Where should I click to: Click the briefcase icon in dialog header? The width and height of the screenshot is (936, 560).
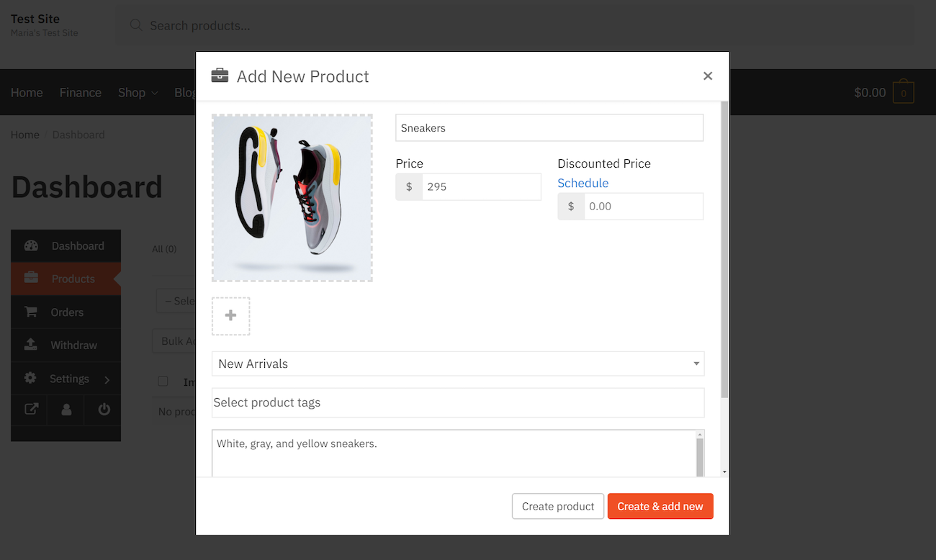point(220,76)
